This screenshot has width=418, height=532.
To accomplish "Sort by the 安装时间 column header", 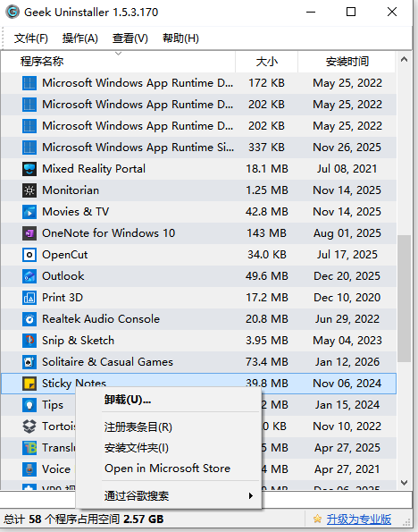I will 347,62.
